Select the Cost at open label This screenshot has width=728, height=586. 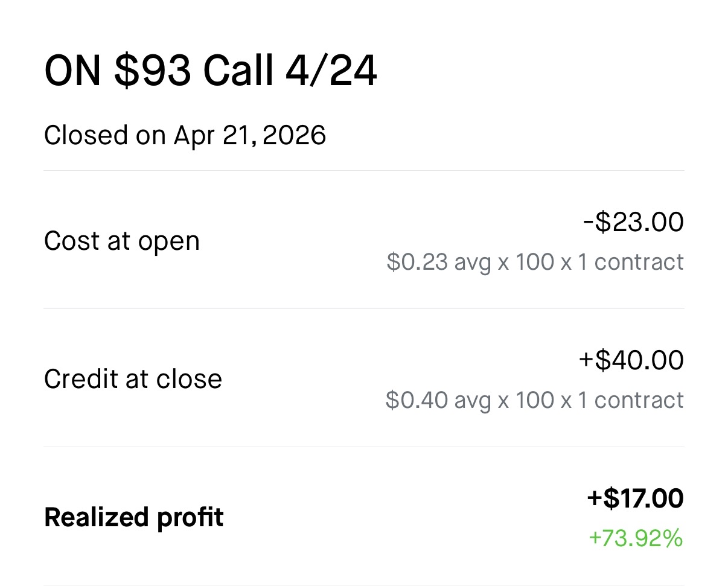point(122,241)
